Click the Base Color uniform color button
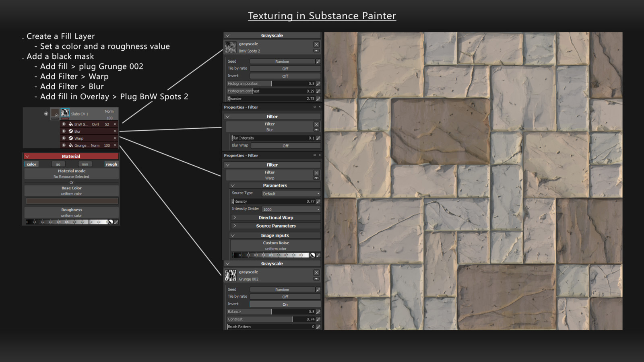644x362 pixels. click(x=72, y=191)
